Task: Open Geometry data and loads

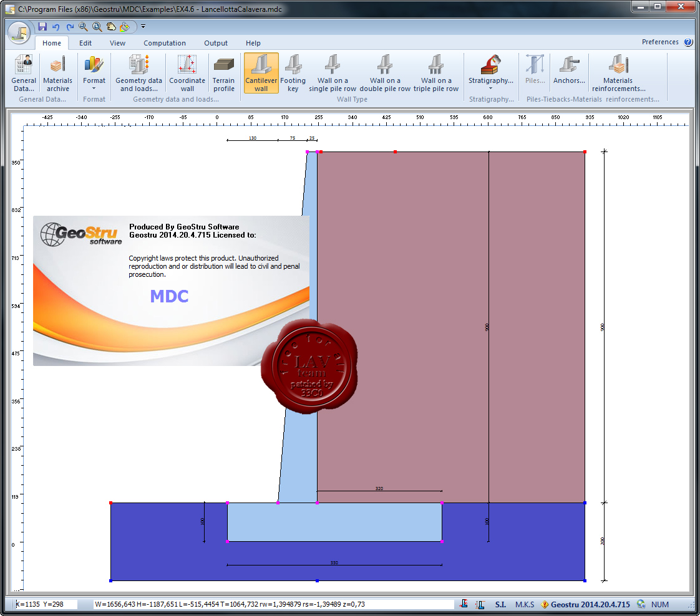Action: [x=139, y=73]
